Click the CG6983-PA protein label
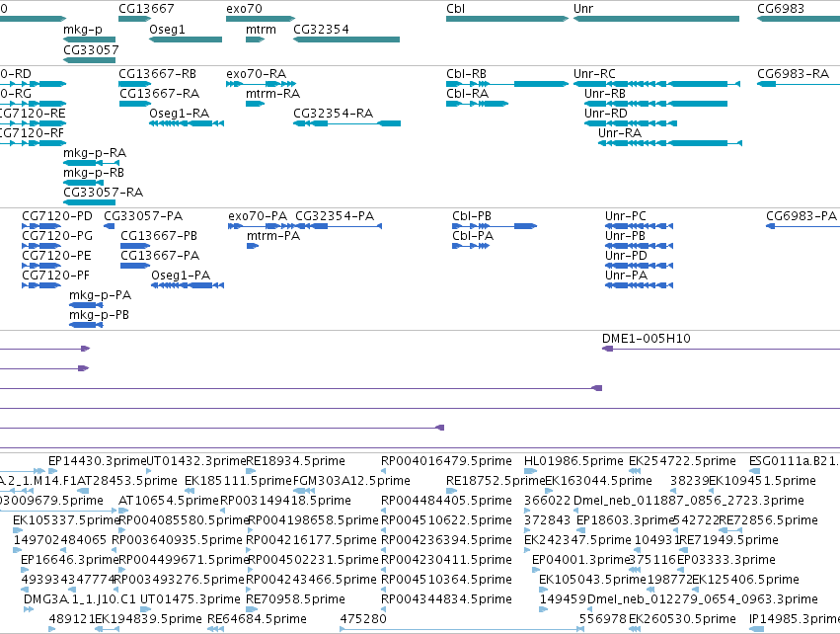Screen dimensions: 840x634 coord(801,216)
